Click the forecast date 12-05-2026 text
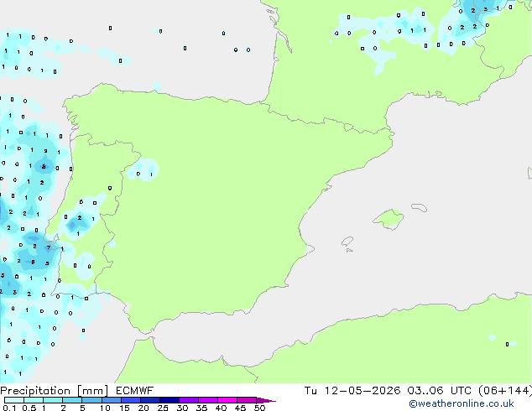This screenshot has width=532, height=411. [x=362, y=391]
